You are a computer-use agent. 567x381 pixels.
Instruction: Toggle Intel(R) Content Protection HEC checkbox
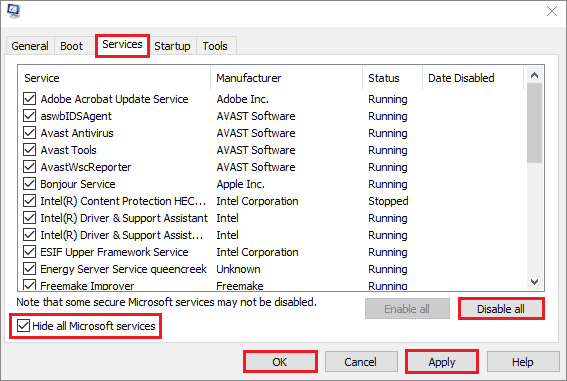point(29,201)
